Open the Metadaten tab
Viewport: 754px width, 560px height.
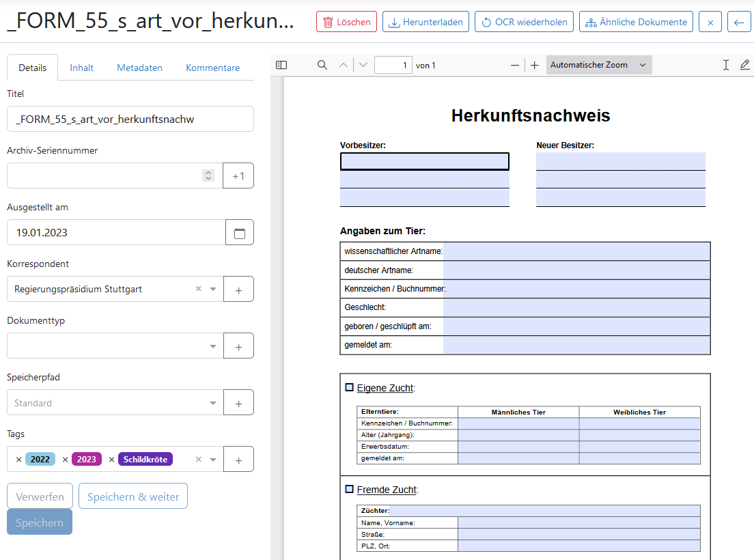[139, 68]
